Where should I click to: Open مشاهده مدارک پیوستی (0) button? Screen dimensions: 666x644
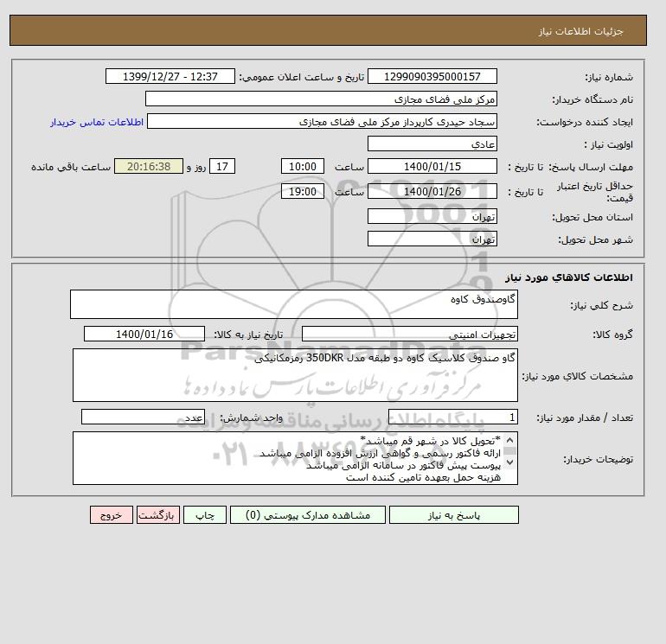308,515
